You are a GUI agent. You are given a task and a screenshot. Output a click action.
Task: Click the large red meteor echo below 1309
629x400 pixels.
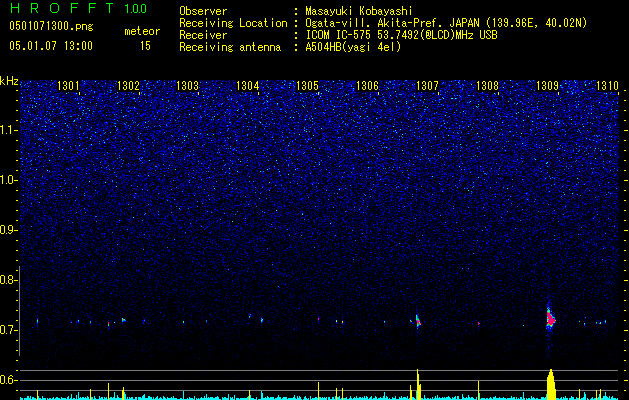pos(550,318)
